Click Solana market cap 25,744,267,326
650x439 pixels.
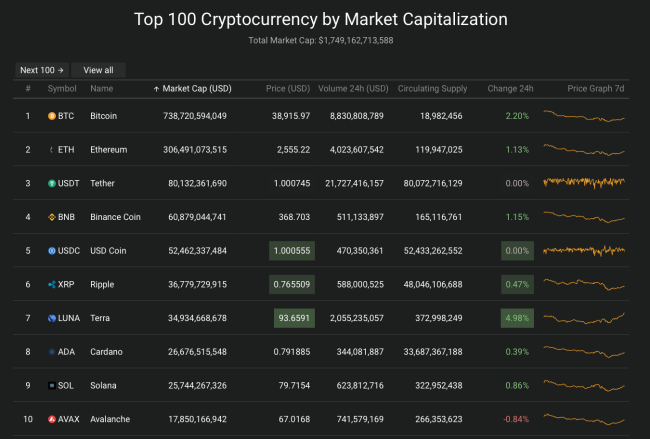point(197,386)
